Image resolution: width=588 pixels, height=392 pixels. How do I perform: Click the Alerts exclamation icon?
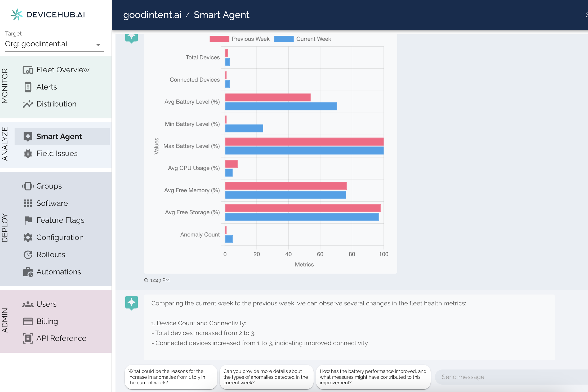[28, 87]
